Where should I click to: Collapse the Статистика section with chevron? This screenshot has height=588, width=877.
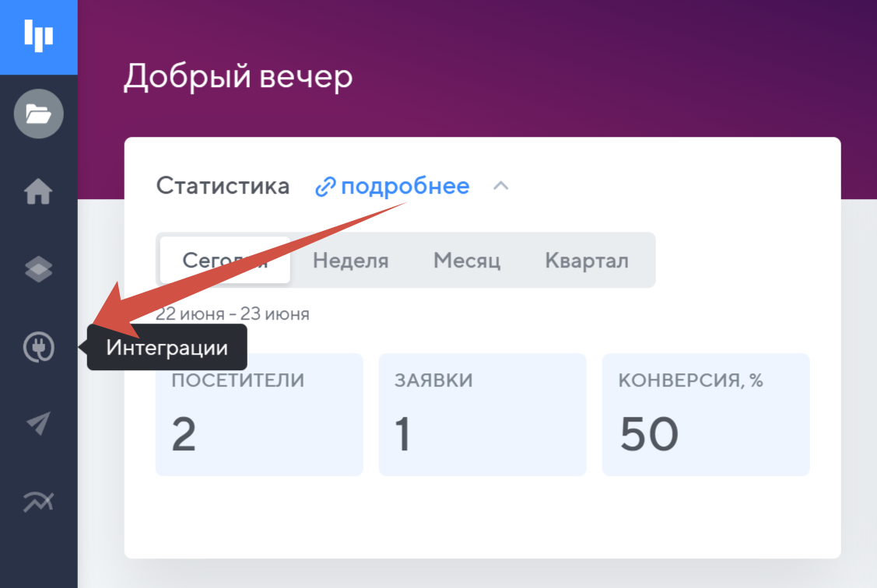click(501, 187)
